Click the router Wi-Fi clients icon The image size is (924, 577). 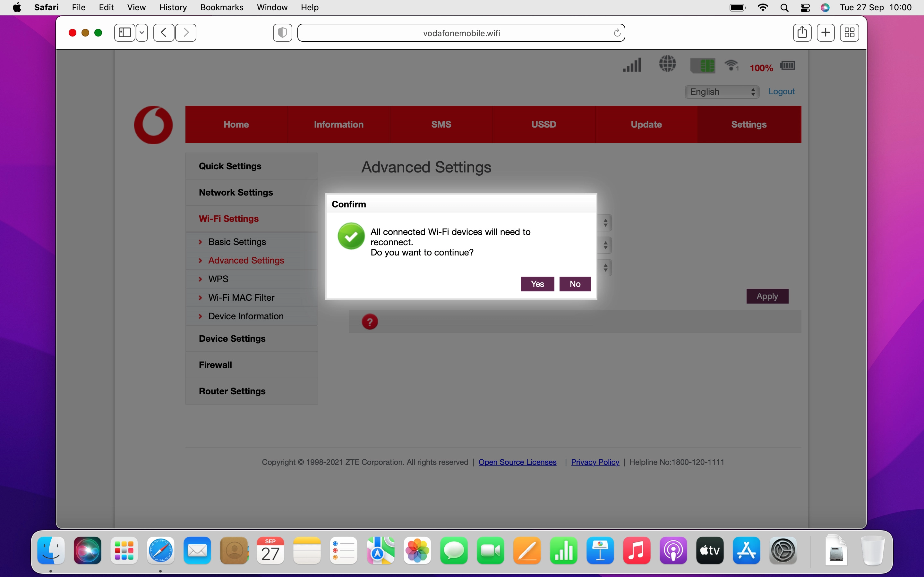tap(732, 65)
